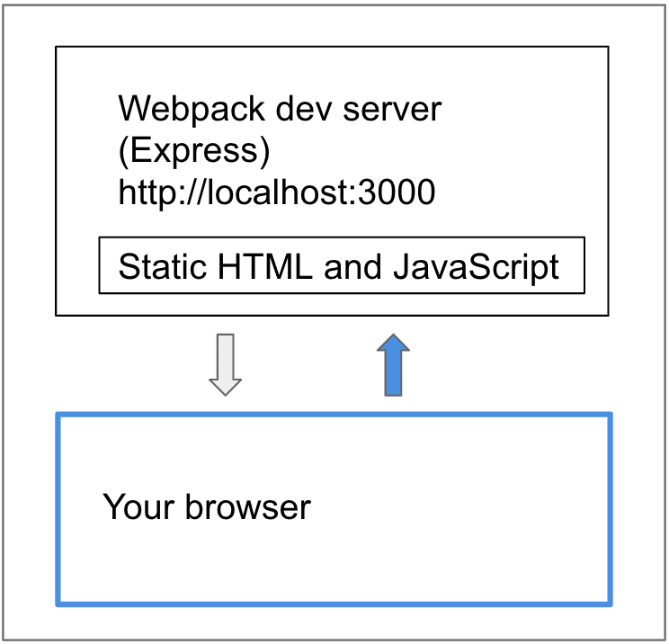Viewport: 669px width, 644px height.
Task: Click the '(Express)' label
Action: click(194, 150)
